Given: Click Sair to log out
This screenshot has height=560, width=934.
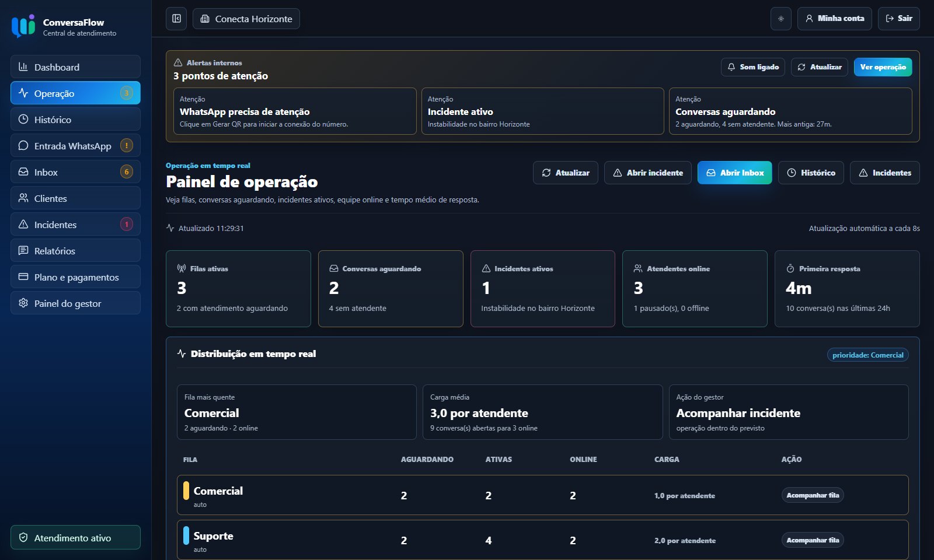Looking at the screenshot, I should [899, 19].
